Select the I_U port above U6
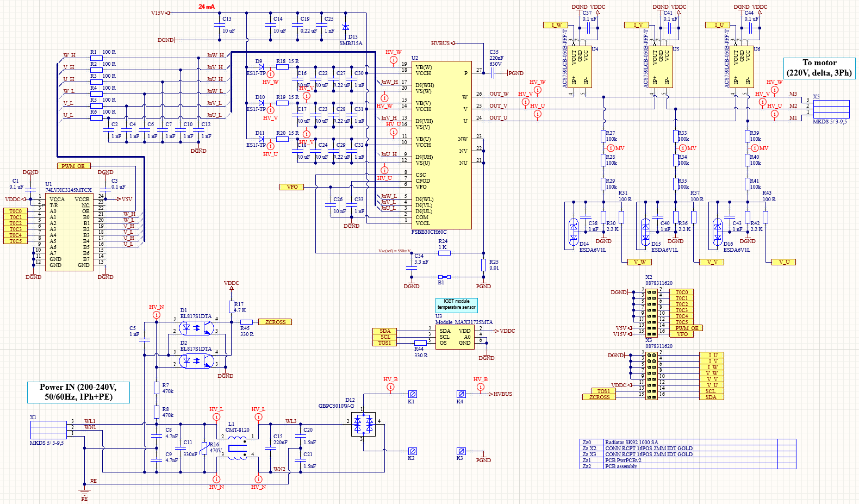The image size is (859, 504). [x=718, y=25]
